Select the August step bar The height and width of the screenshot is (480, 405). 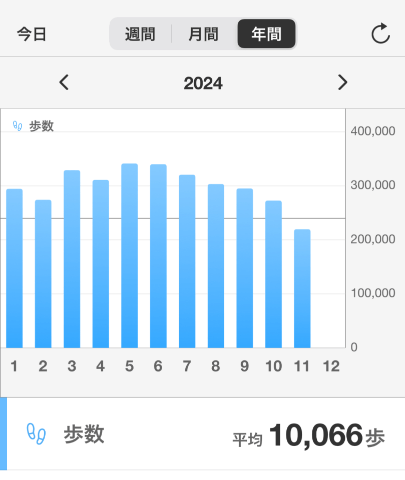point(216,266)
